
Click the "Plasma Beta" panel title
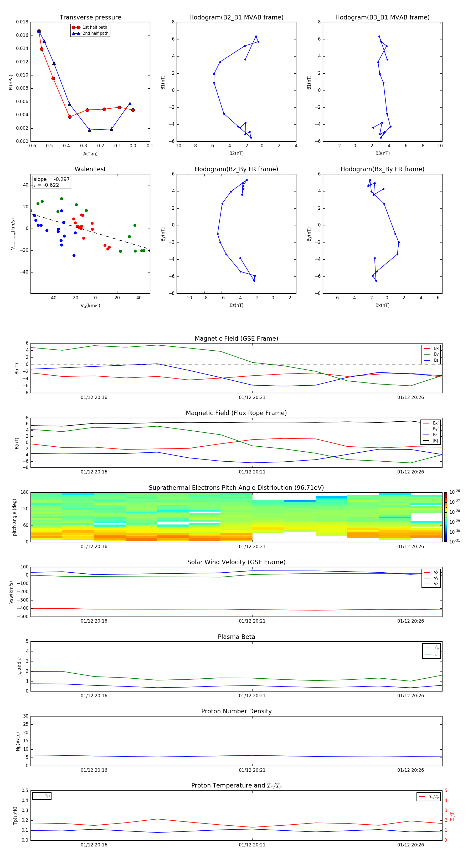(236, 637)
